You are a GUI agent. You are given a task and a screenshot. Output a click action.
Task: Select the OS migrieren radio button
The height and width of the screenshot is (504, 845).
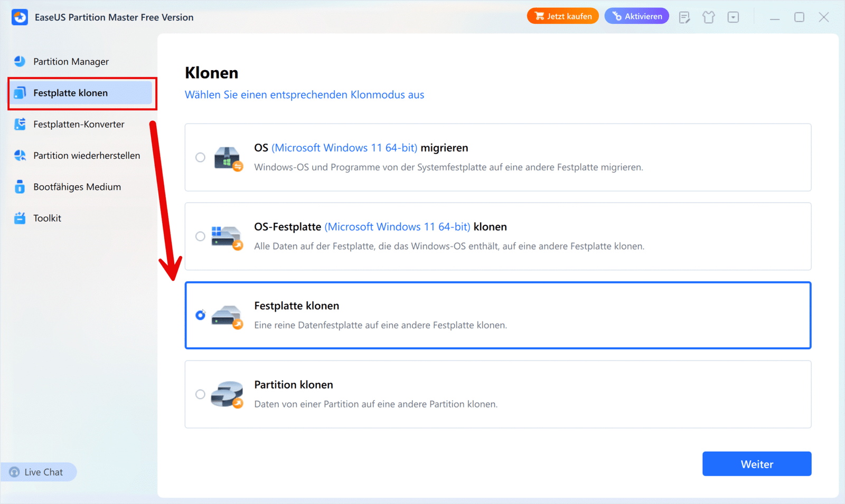(200, 157)
